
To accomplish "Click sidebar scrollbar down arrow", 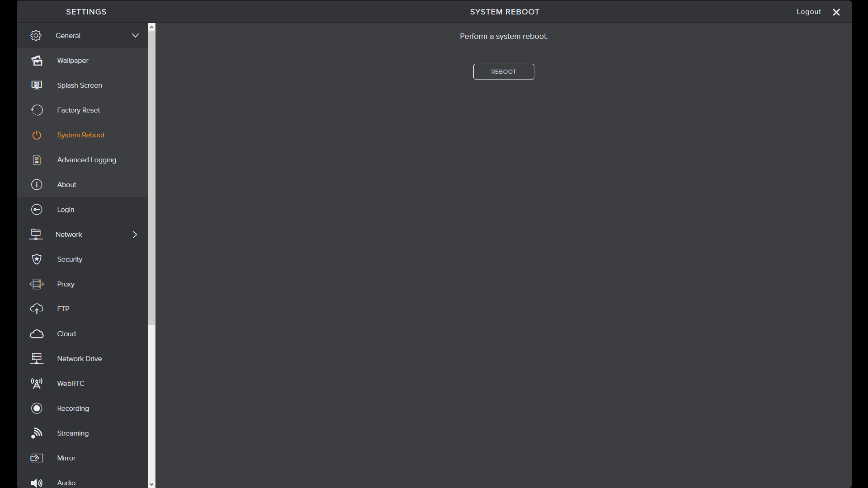I will [151, 484].
